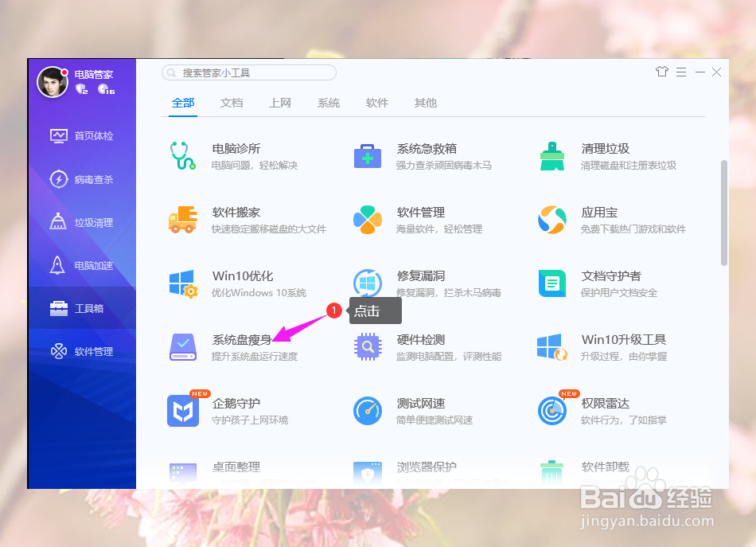Viewport: 756px width, 547px height.
Task: Click the 提升系统盘运行速度 description
Action: click(255, 357)
